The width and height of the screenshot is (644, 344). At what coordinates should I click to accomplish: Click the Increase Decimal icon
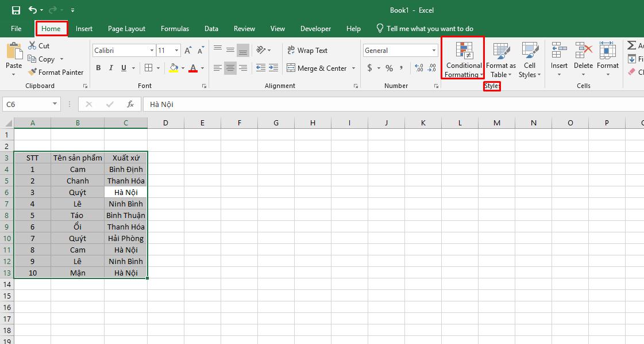[419, 68]
